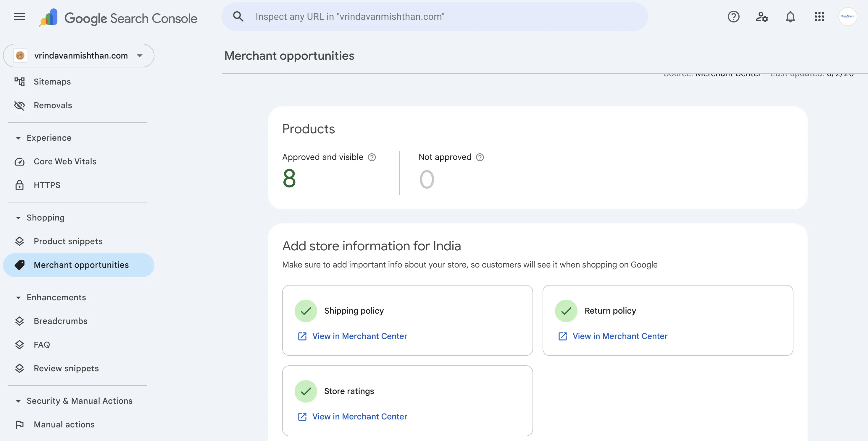
Task: Collapse the Shopping section
Action: [18, 218]
